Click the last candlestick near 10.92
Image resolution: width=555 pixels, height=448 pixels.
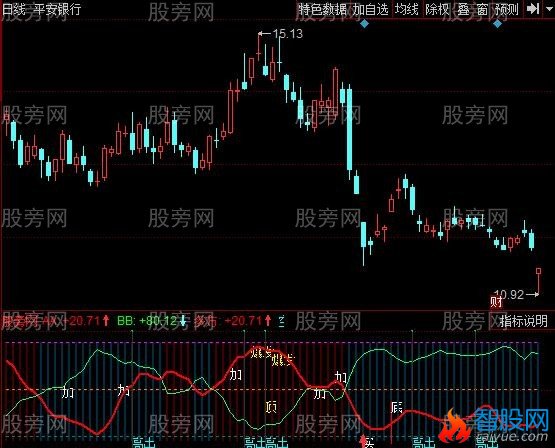click(538, 282)
